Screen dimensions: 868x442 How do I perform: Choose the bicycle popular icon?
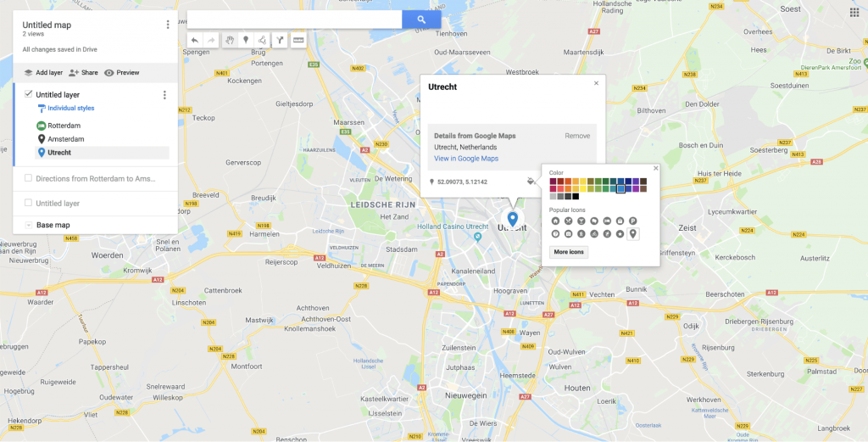click(594, 234)
